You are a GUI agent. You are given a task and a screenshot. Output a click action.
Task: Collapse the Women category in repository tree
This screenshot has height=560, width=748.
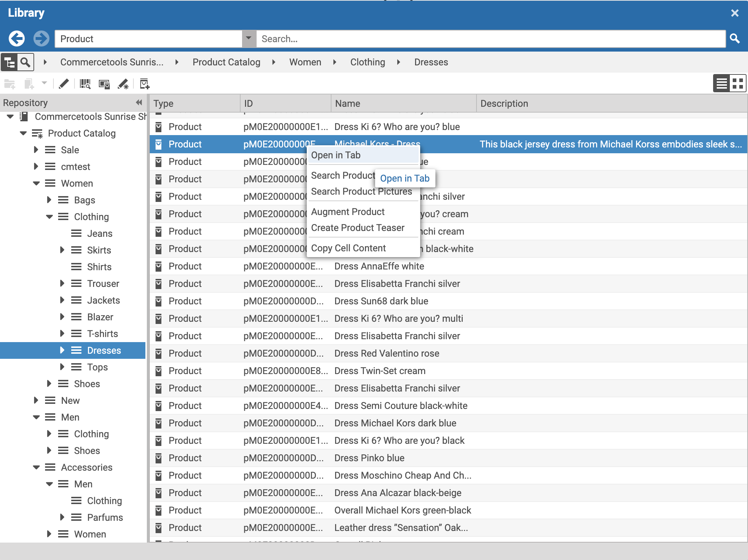pyautogui.click(x=36, y=183)
